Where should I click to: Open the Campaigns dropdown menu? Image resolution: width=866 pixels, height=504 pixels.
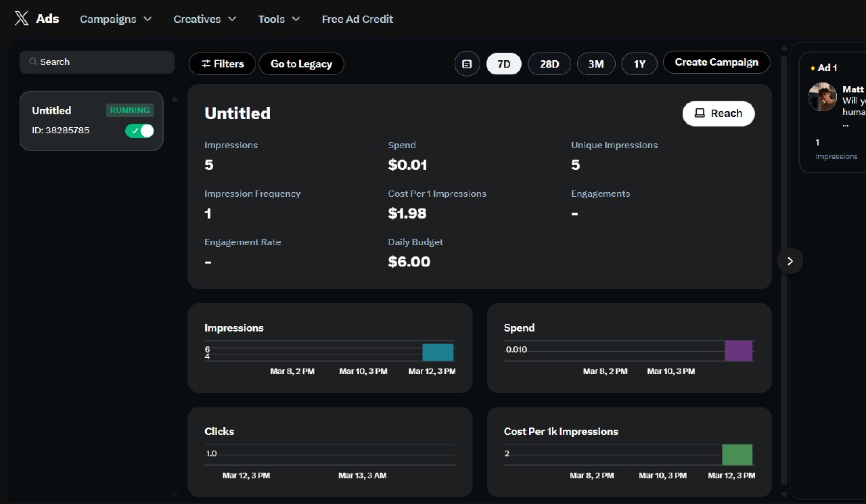pos(116,19)
